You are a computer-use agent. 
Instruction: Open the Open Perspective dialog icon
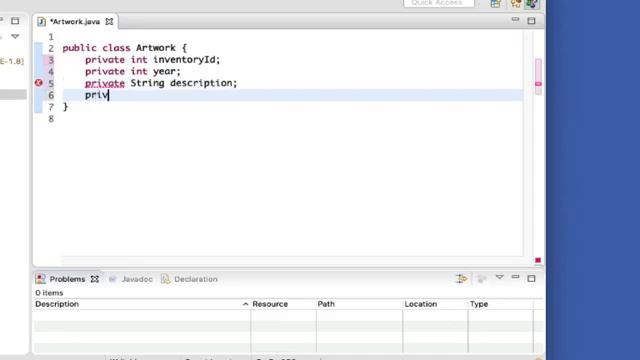pyautogui.click(x=496, y=4)
